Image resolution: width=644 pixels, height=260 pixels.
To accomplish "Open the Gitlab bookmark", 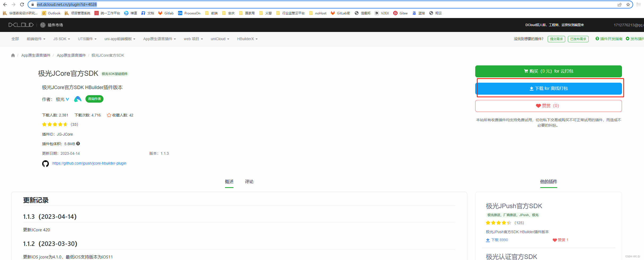I will coord(166,13).
